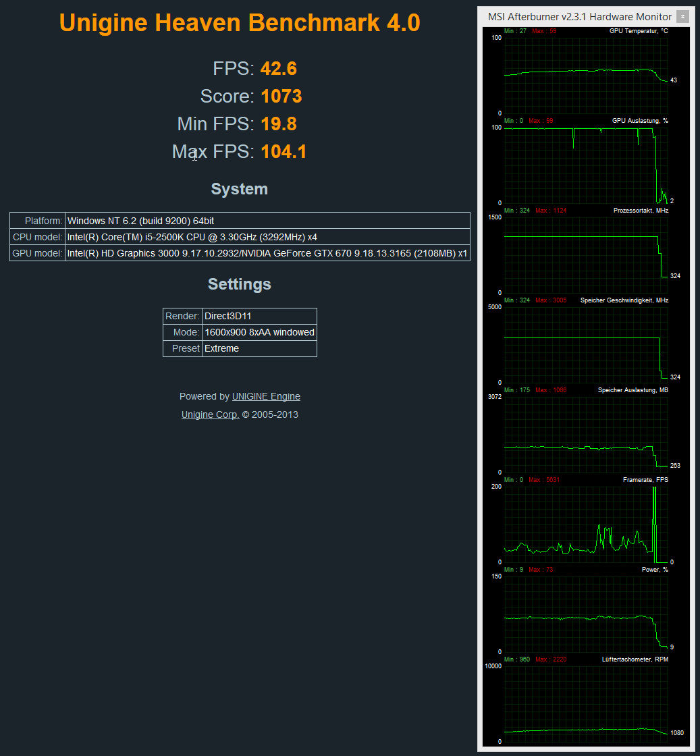Viewport: 700px width, 756px height.
Task: Click the Direct3D11 render cell
Action: click(x=259, y=317)
